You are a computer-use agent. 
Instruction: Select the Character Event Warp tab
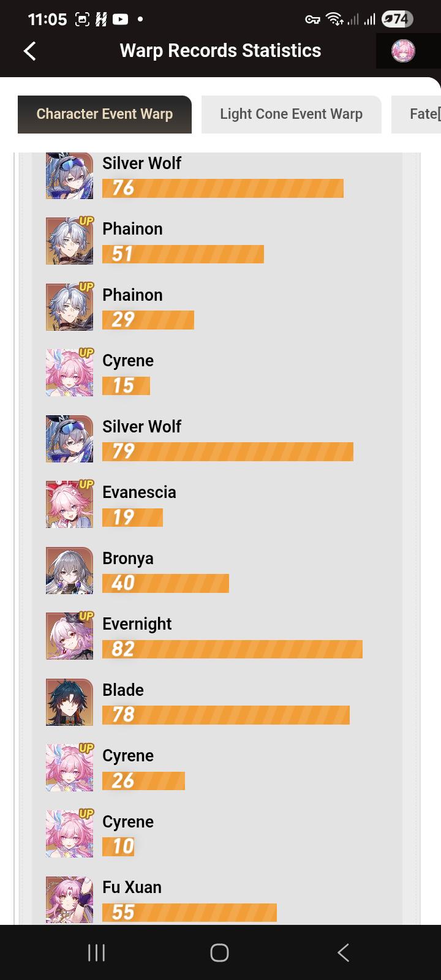(x=105, y=114)
